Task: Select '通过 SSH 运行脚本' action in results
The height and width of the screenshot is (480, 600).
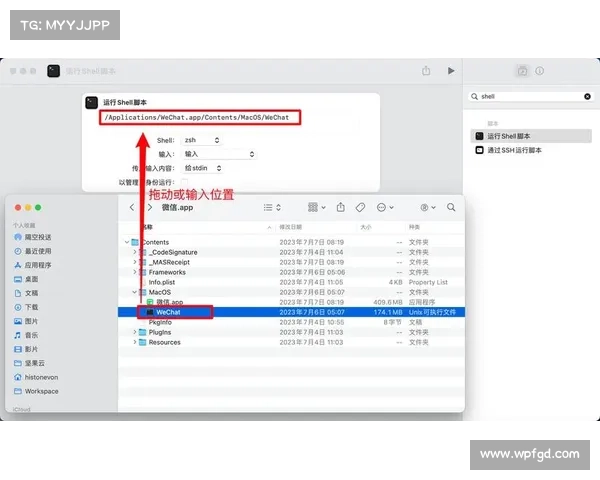Action: coord(514,150)
